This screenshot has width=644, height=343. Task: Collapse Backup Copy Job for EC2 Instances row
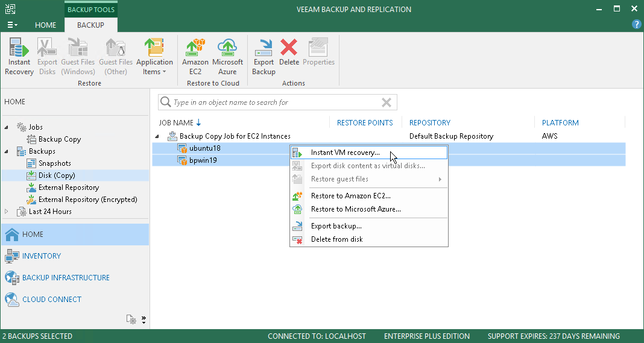coord(157,136)
